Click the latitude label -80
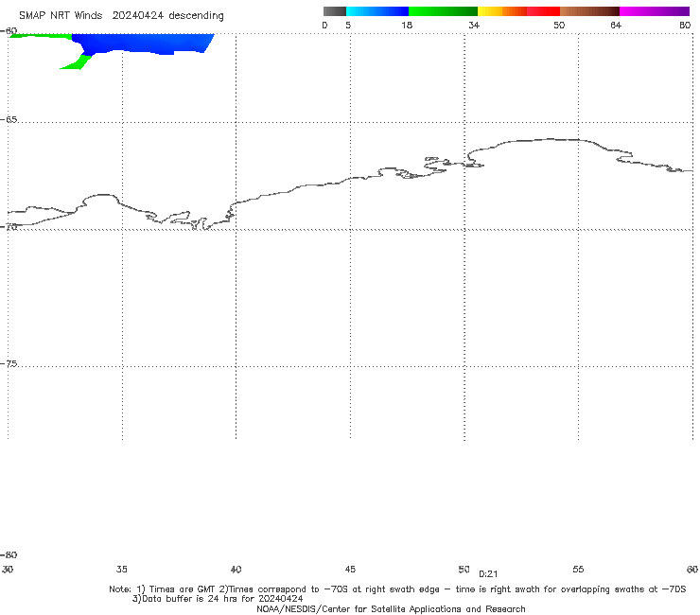Viewport: 700px width, 615px height. [x=9, y=554]
